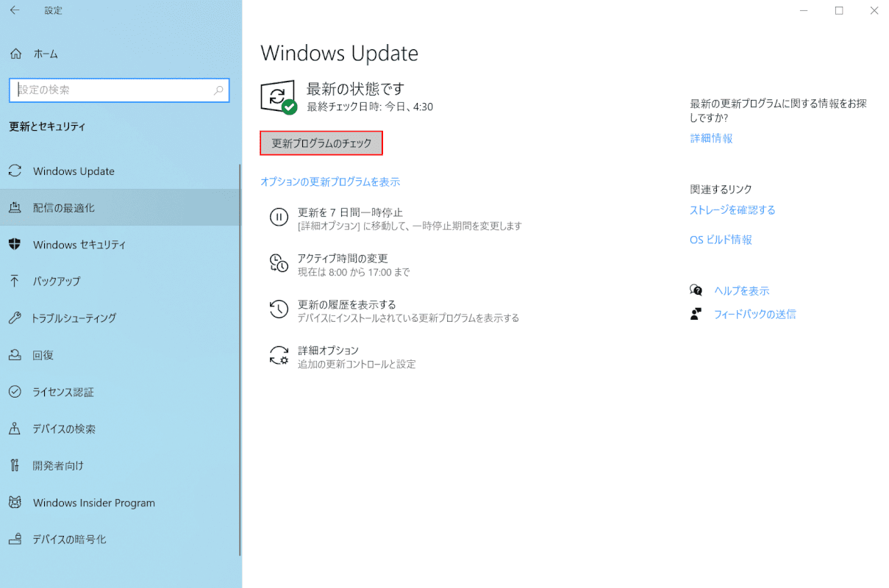Click the back arrow icon
889x588 pixels.
(15, 10)
